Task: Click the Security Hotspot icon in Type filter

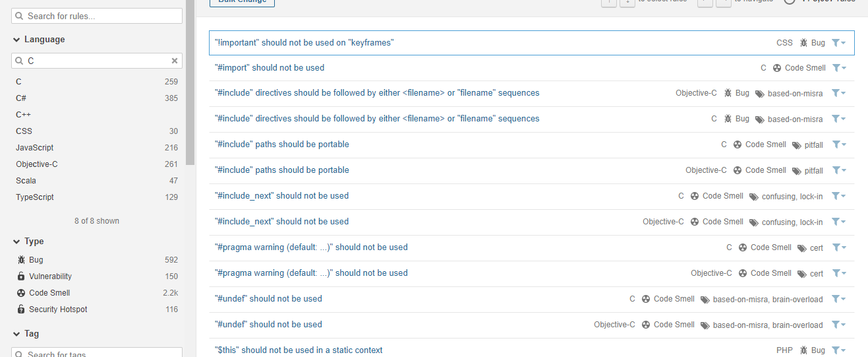Action: coord(21,309)
